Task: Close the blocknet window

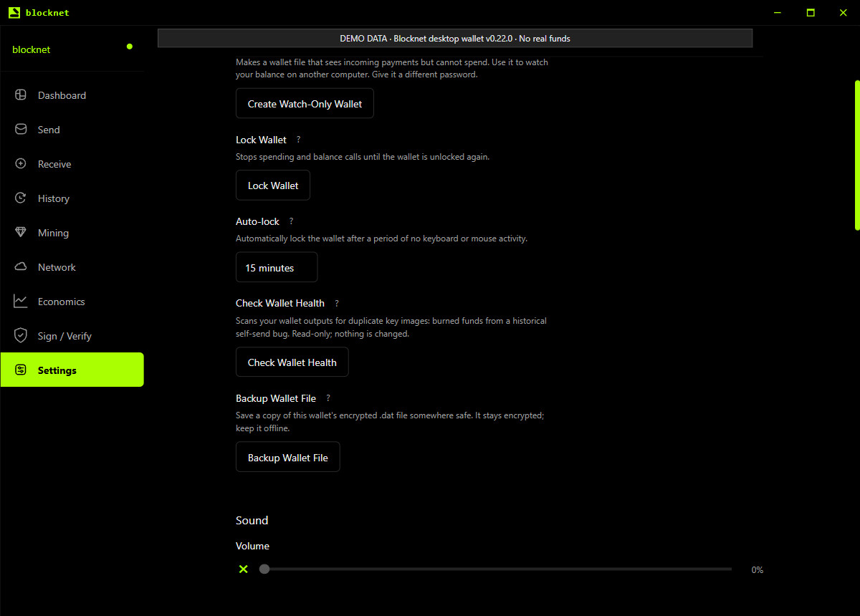Action: [843, 13]
